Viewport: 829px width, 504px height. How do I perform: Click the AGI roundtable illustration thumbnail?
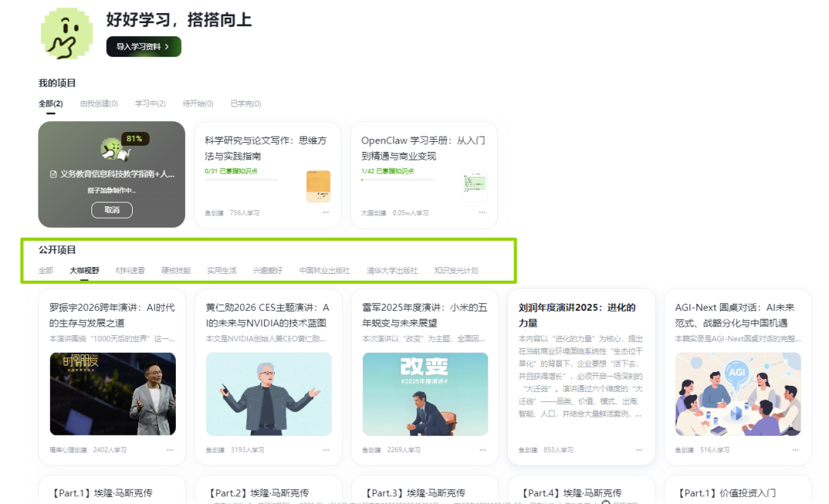tap(738, 394)
